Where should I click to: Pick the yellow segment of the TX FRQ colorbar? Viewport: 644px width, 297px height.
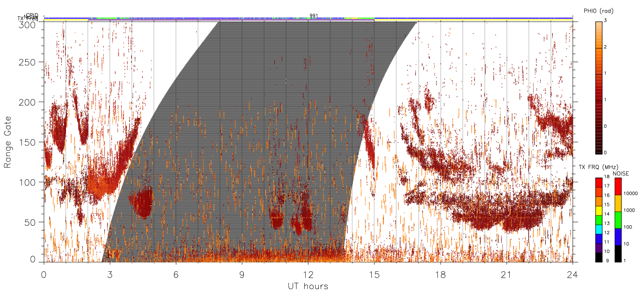pyautogui.click(x=598, y=210)
